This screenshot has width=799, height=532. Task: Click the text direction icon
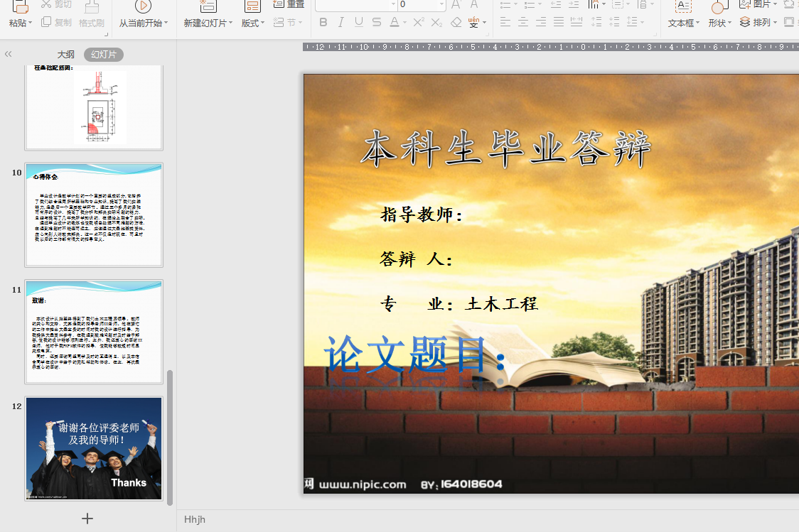click(x=594, y=4)
